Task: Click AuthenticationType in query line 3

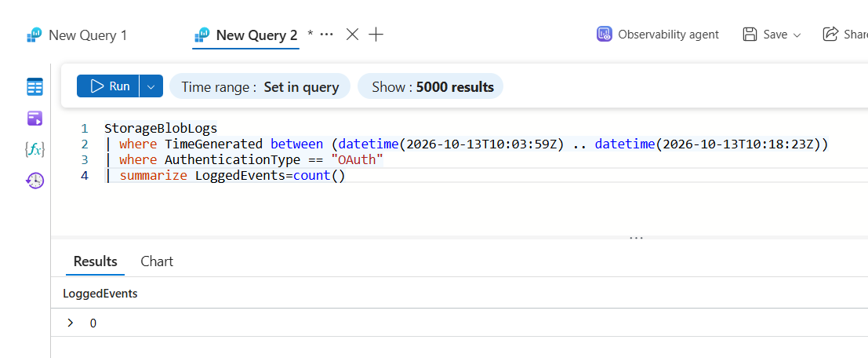Action: tap(233, 160)
